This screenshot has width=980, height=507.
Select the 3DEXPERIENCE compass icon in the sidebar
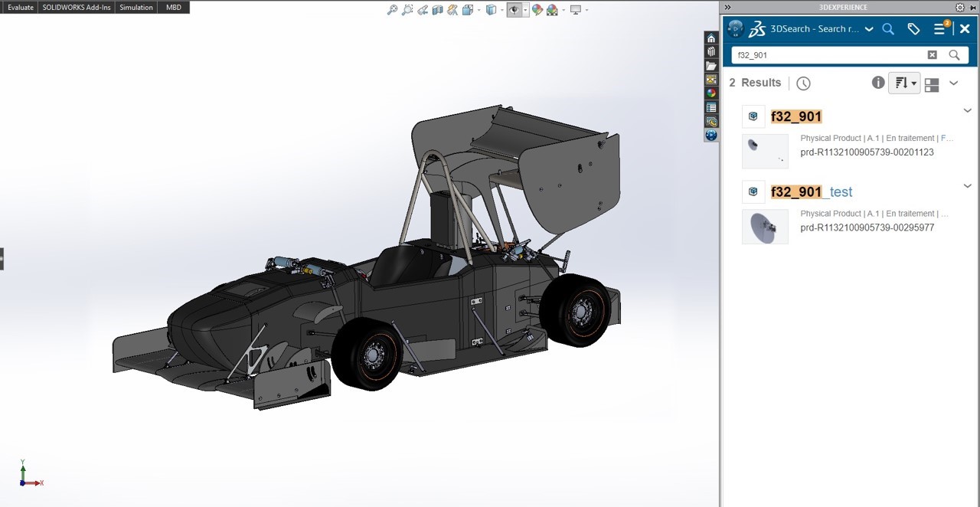click(x=711, y=136)
